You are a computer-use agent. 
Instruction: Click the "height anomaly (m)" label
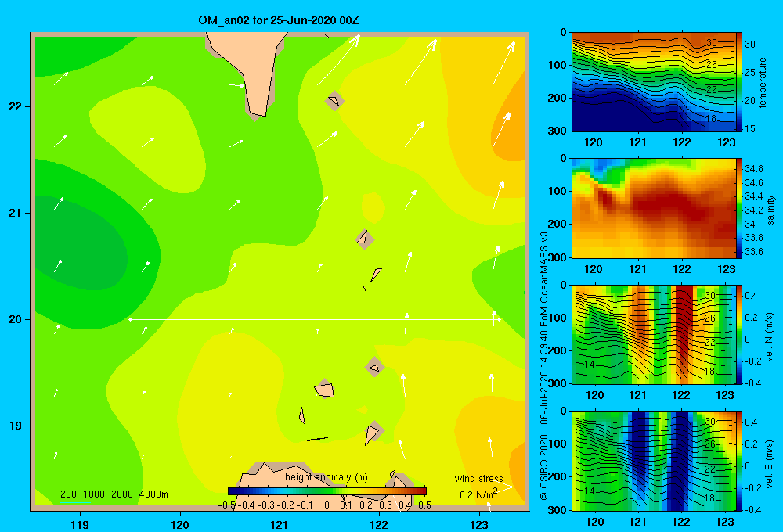[326, 477]
